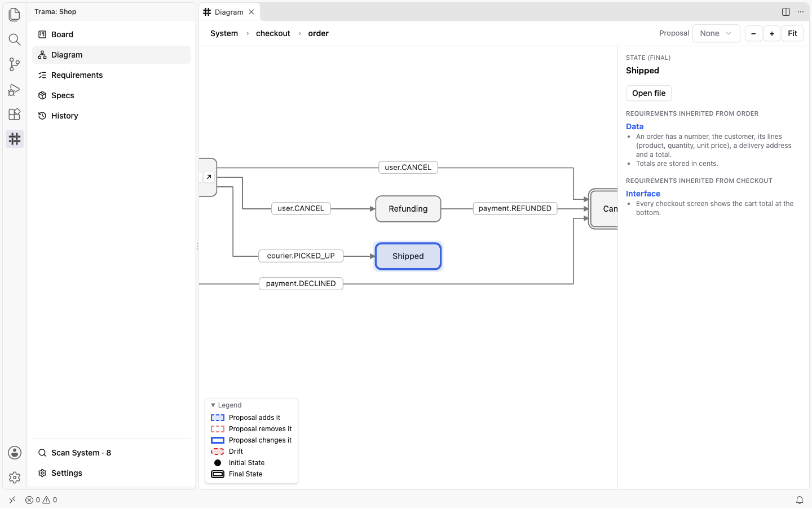Click the errors and warnings indicator
Screen dimensions: 812x508
click(41, 500)
